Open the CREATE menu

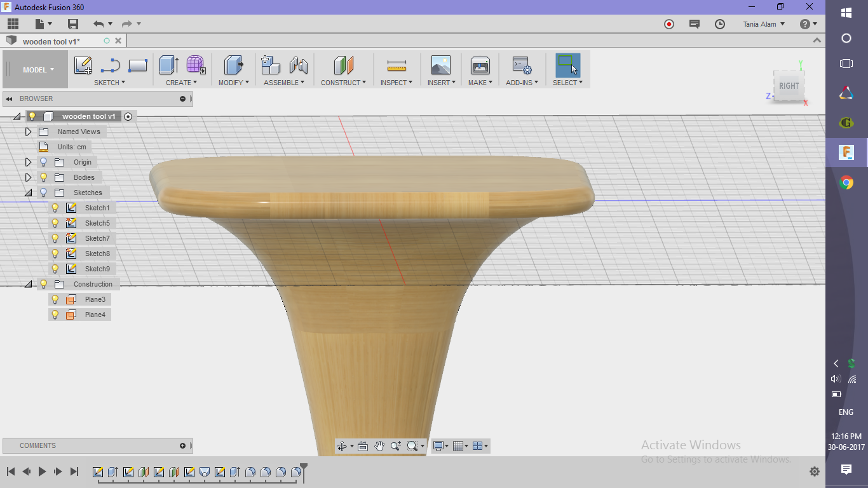point(182,83)
